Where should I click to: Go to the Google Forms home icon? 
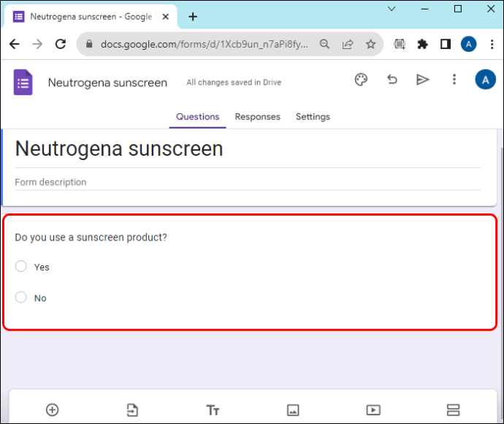pos(23,83)
